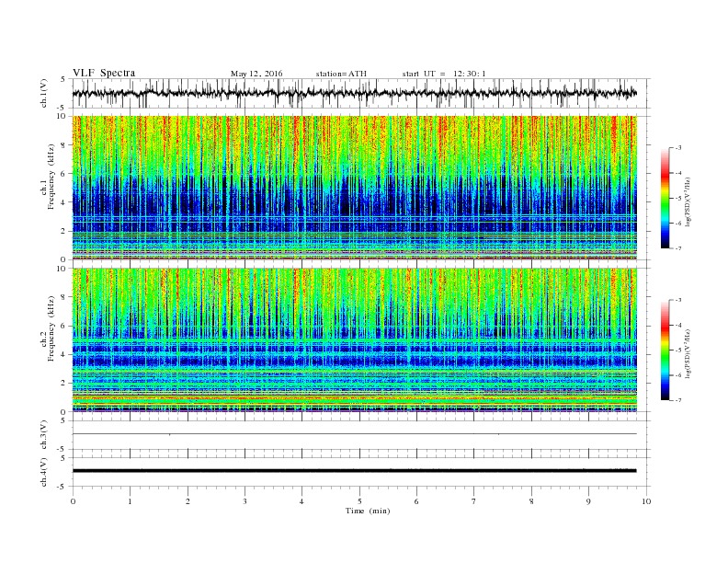Screen dimensions: 728x563
Task: Click the '6' kHz tick on ch.1 frequency axis
Action: click(64, 174)
